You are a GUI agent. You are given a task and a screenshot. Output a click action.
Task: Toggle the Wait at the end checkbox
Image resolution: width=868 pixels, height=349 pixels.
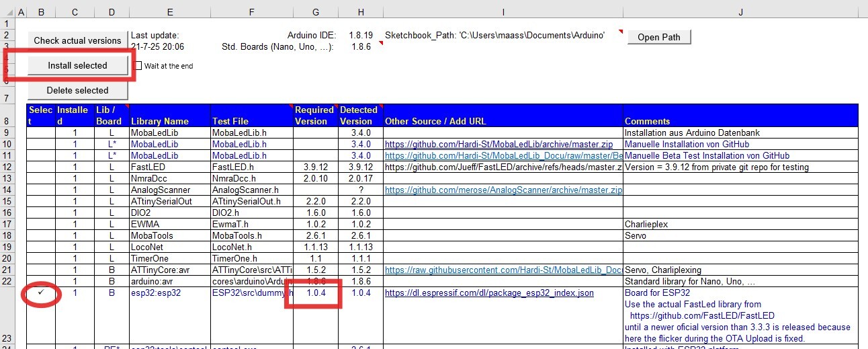138,66
